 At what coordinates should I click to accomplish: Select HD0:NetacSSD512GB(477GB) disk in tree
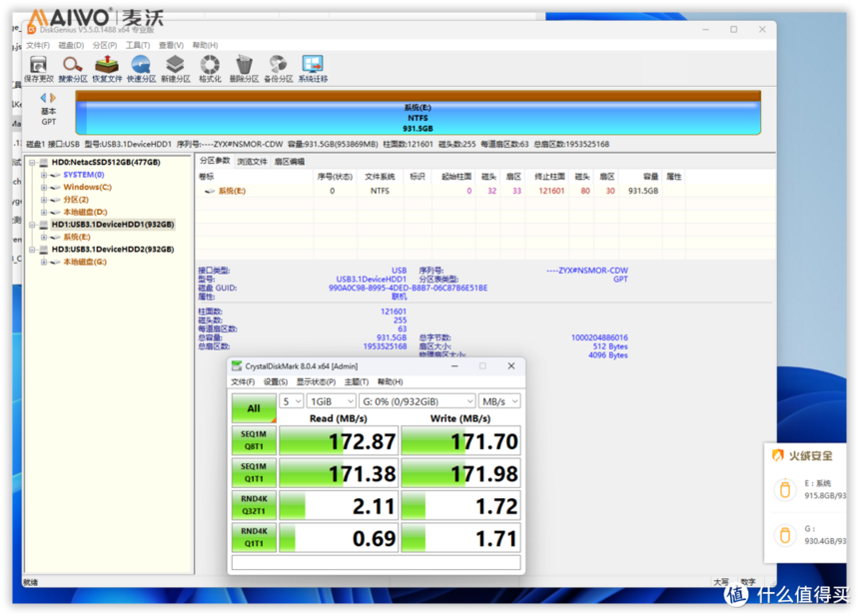[x=106, y=162]
